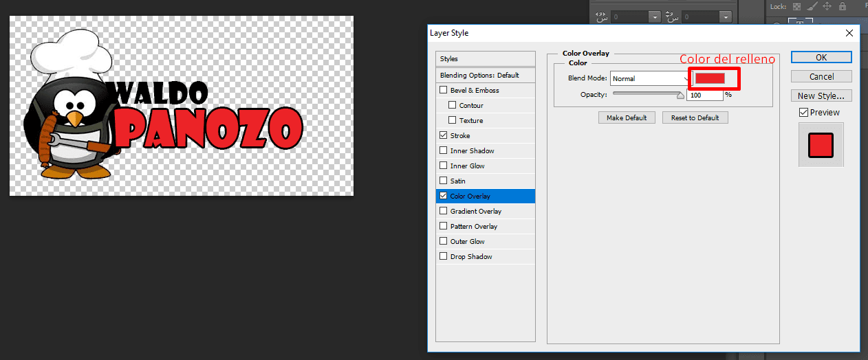This screenshot has height=360, width=868.
Task: Select the Gradient Overlay effect name
Action: pos(476,211)
